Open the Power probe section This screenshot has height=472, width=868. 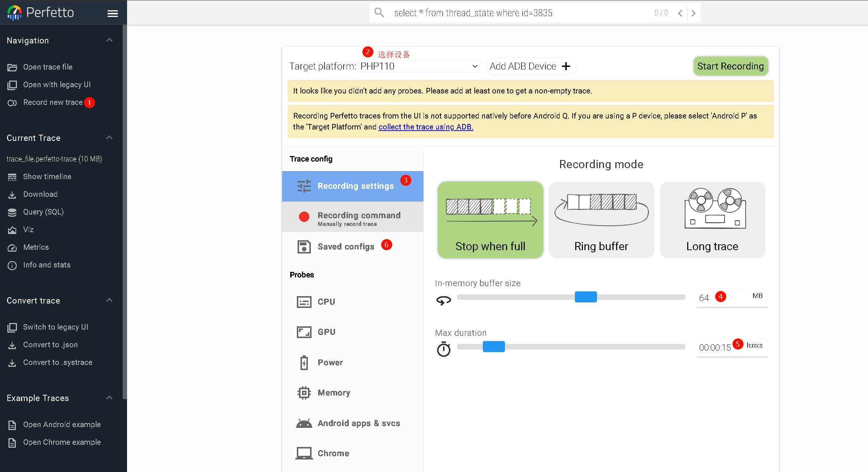[x=330, y=362]
